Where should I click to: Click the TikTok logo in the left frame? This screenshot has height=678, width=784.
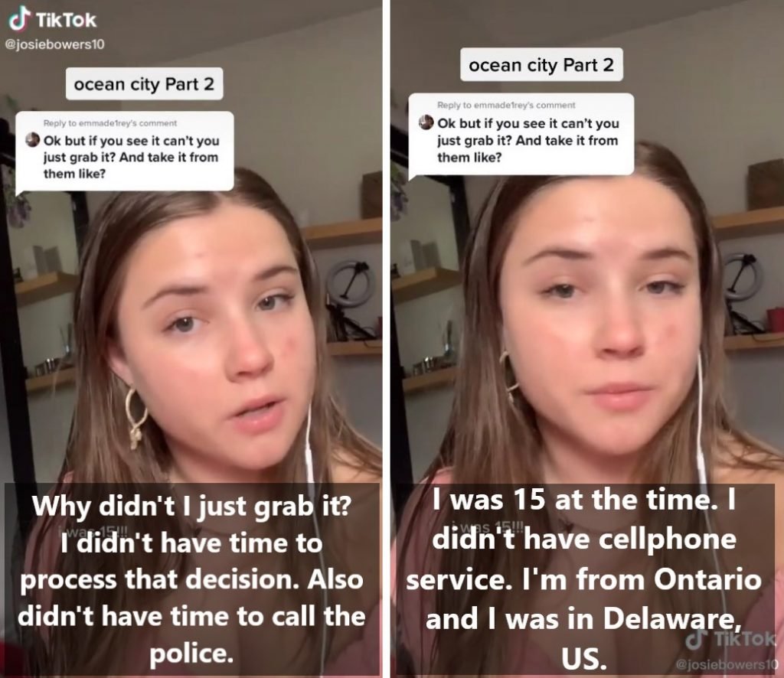pos(53,19)
